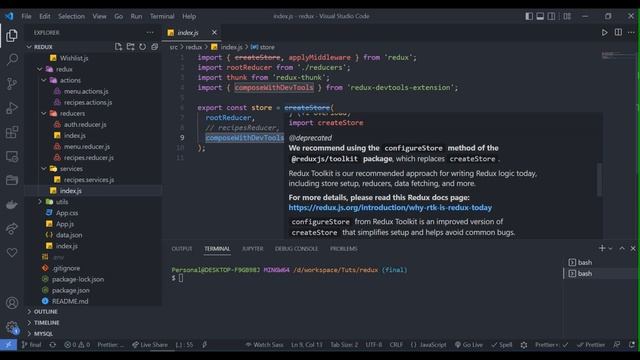Refresh the Explorer file tree
This screenshot has height=360, width=640.
(142, 47)
